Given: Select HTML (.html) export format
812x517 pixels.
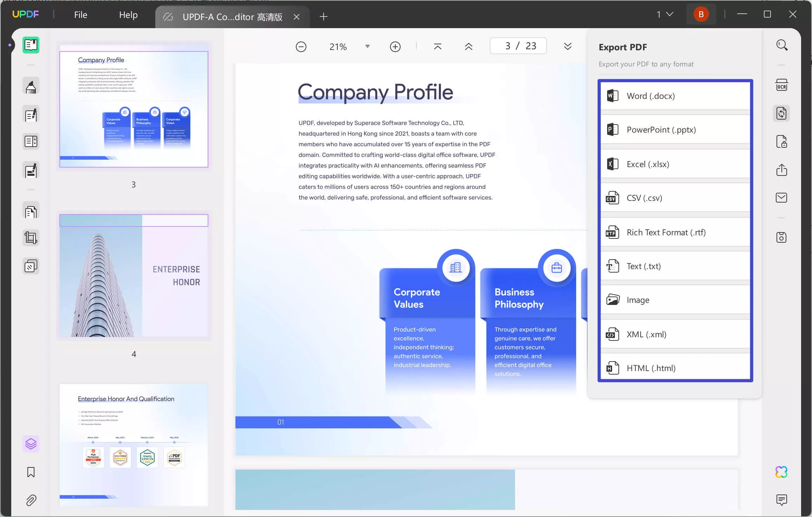Looking at the screenshot, I should [x=675, y=367].
